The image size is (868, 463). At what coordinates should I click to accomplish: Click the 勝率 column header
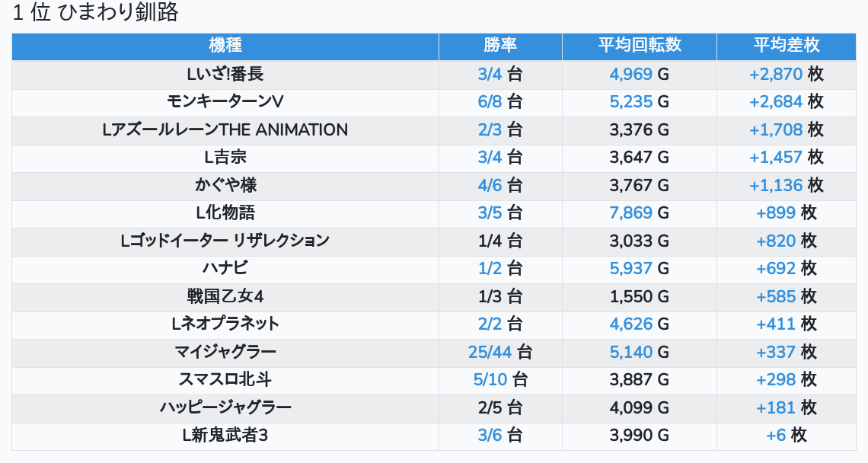pyautogui.click(x=500, y=45)
